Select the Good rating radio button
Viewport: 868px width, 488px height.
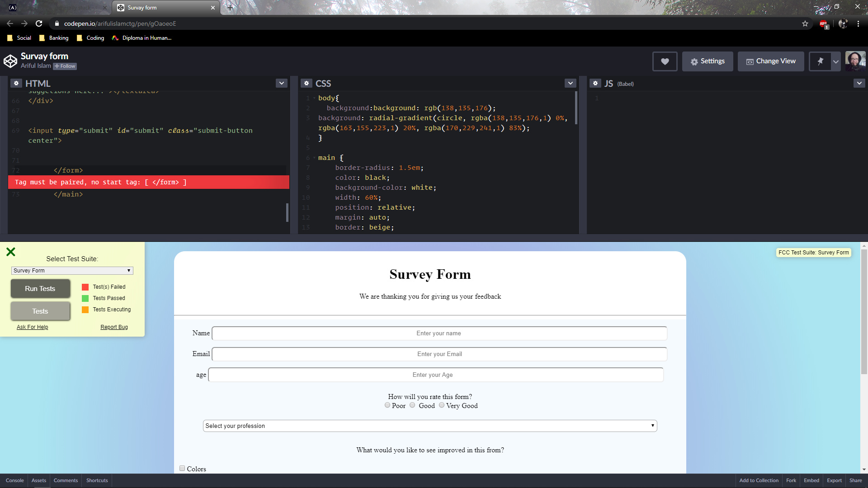412,405
